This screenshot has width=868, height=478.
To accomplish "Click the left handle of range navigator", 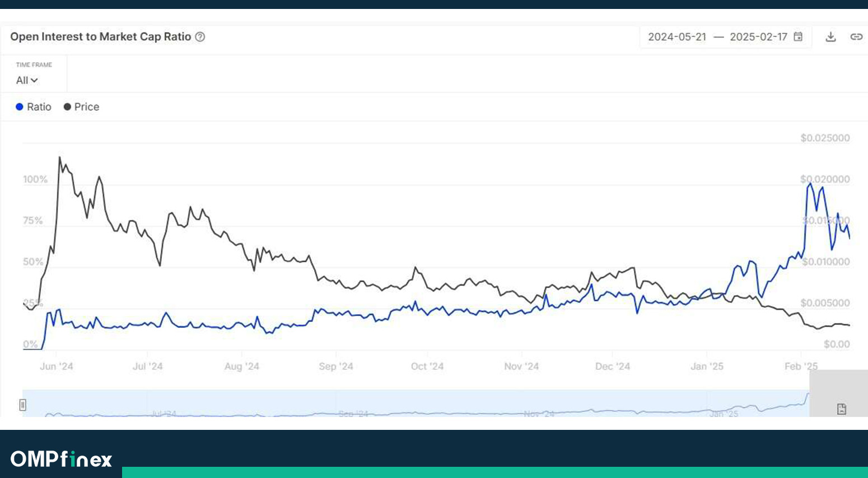I will pyautogui.click(x=23, y=405).
